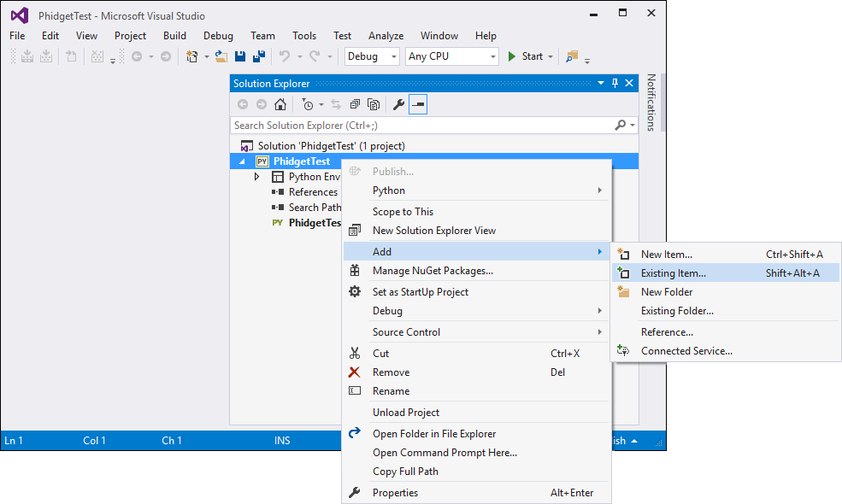The height and width of the screenshot is (504, 842).
Task: Choose Set as StartUp Project
Action: [476, 292]
